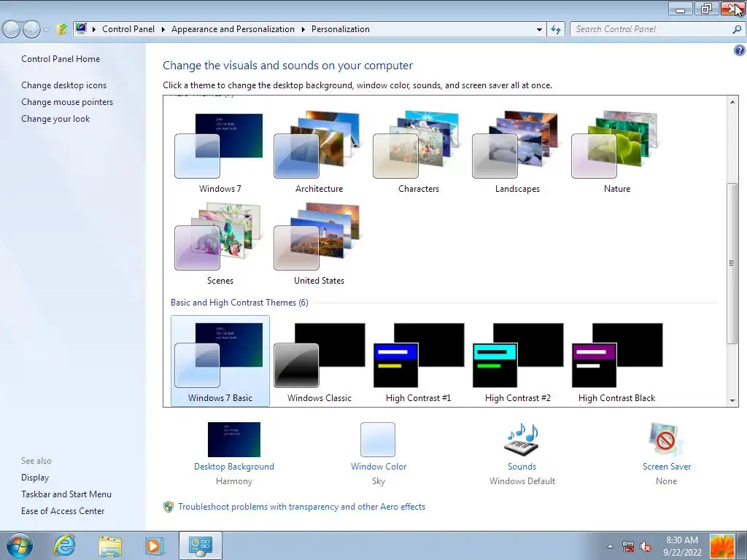The width and height of the screenshot is (747, 560).
Task: Click the network tray icon
Action: tap(628, 546)
